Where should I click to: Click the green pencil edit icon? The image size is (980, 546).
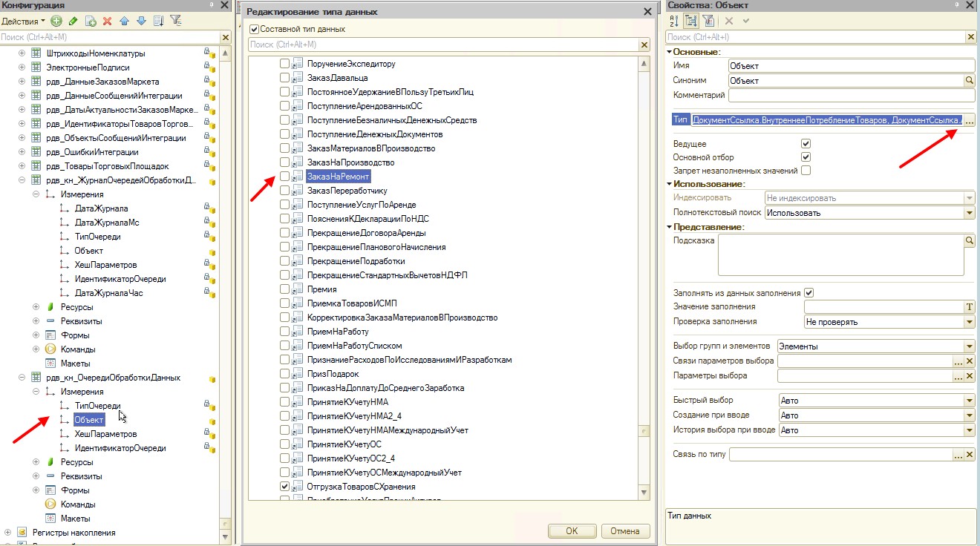pyautogui.click(x=73, y=21)
